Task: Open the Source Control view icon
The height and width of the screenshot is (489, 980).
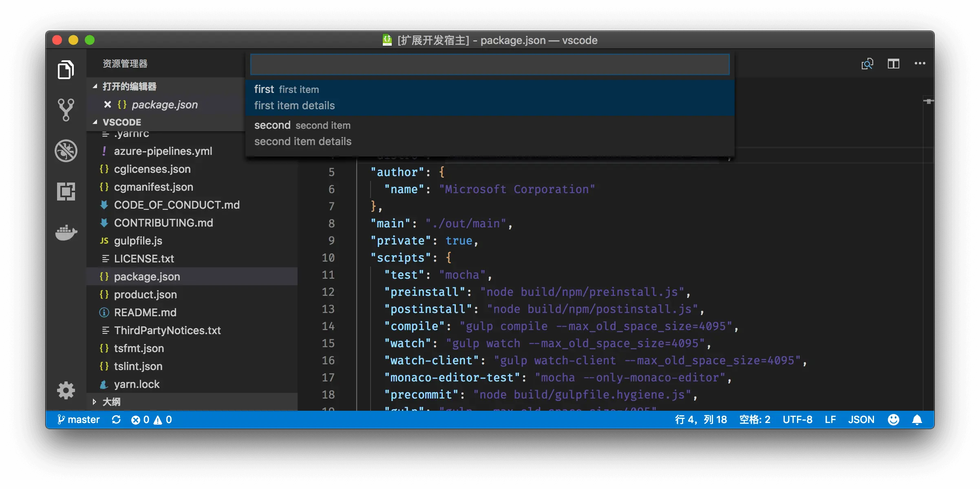Action: pyautogui.click(x=66, y=110)
